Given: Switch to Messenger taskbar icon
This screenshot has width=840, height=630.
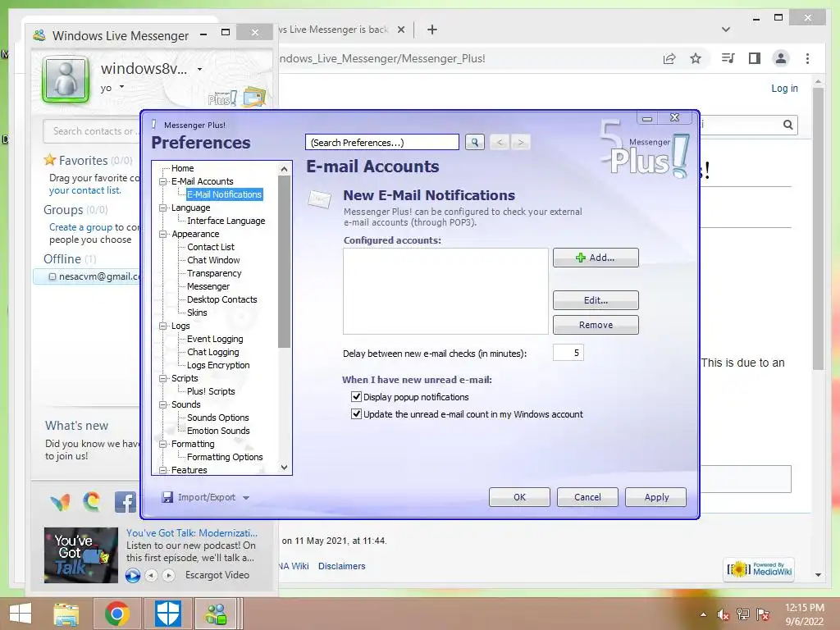Looking at the screenshot, I should 217,614.
